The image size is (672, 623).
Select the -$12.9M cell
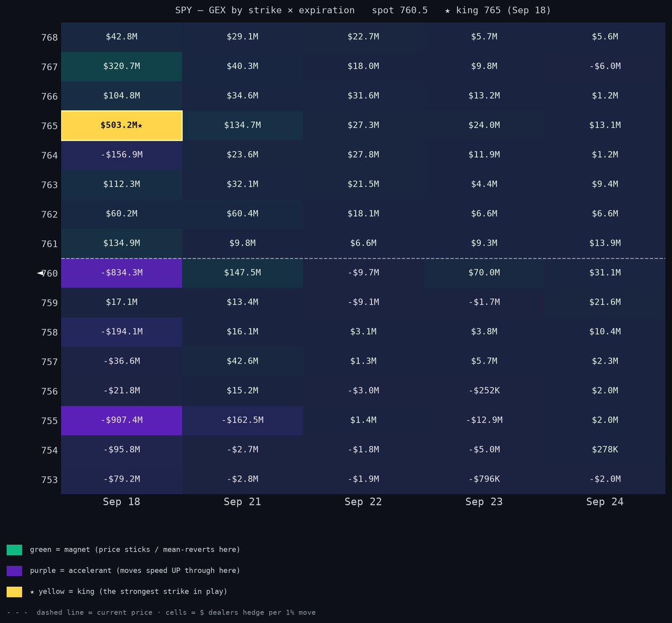pyautogui.click(x=484, y=420)
